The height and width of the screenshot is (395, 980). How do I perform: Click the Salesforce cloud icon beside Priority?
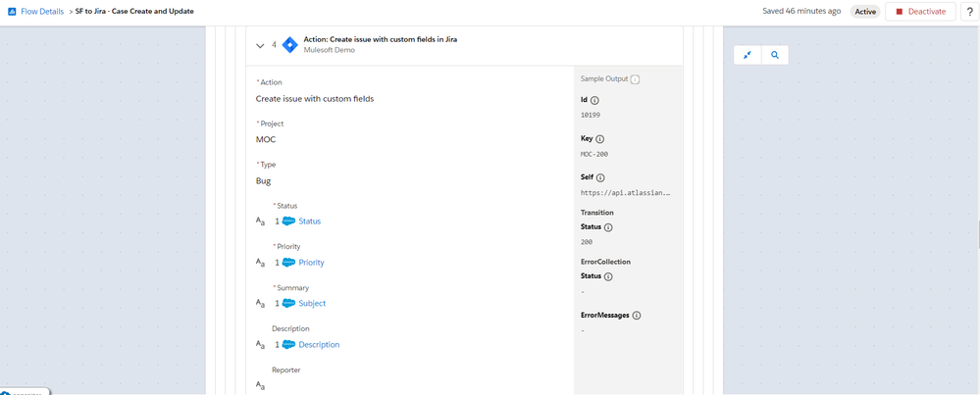click(288, 262)
